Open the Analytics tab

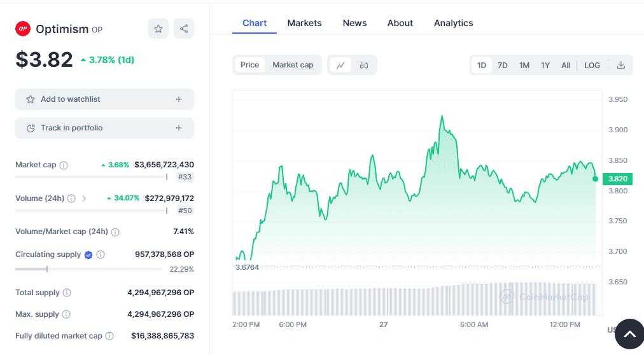click(454, 23)
